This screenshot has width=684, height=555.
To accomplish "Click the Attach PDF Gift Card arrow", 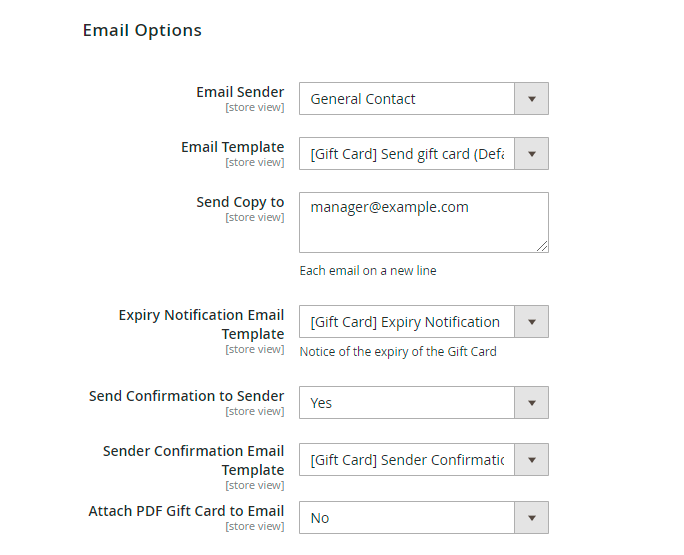I will coord(531,518).
